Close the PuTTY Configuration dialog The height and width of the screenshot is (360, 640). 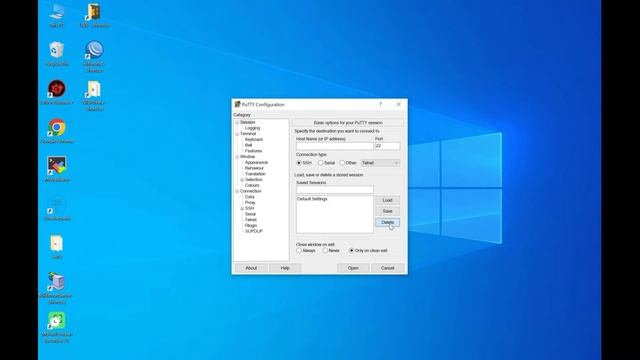click(x=399, y=104)
